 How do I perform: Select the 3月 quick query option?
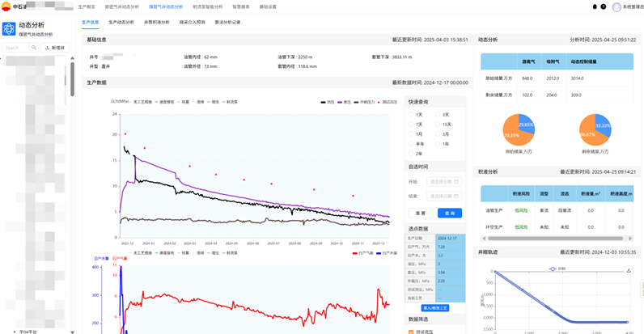pos(443,134)
